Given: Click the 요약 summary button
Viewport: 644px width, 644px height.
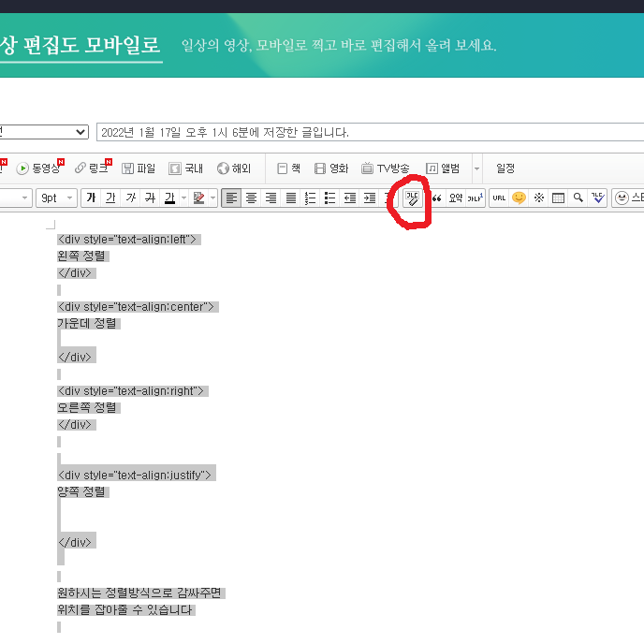Looking at the screenshot, I should pyautogui.click(x=456, y=198).
